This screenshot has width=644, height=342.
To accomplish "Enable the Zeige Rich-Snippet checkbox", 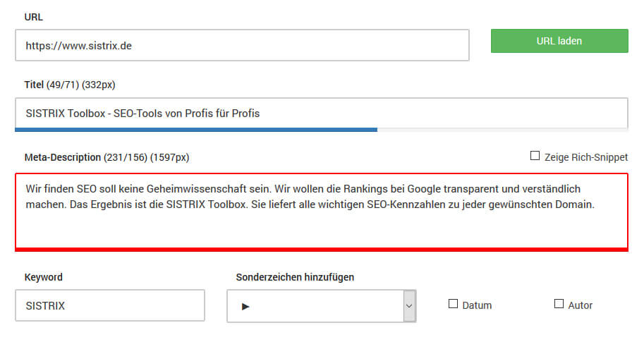I will [535, 156].
